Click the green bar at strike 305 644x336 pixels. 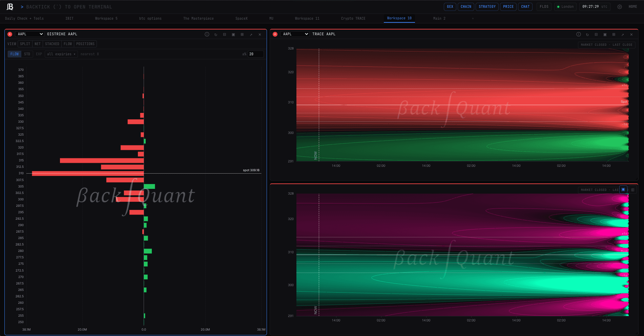[x=149, y=186]
